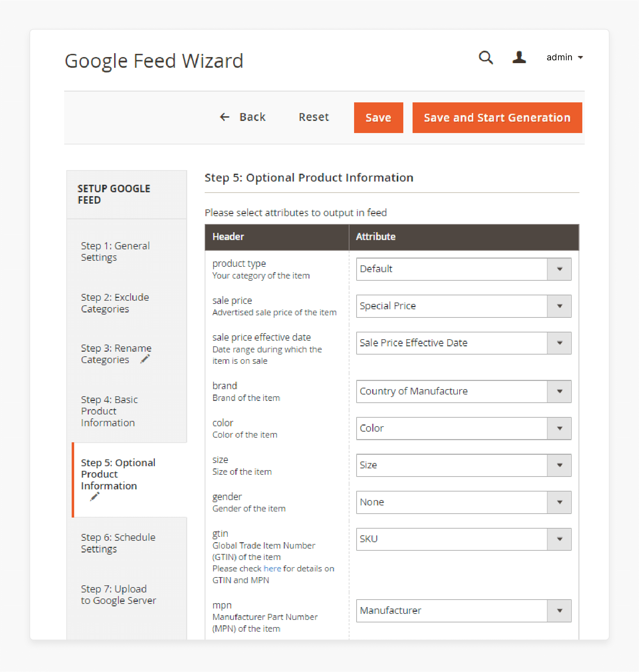This screenshot has width=639, height=672.
Task: Open the sale price attribute dropdown
Action: pyautogui.click(x=464, y=306)
